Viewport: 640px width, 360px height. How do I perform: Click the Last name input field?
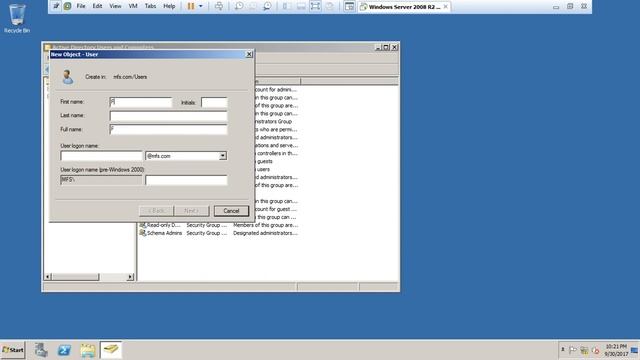(168, 116)
